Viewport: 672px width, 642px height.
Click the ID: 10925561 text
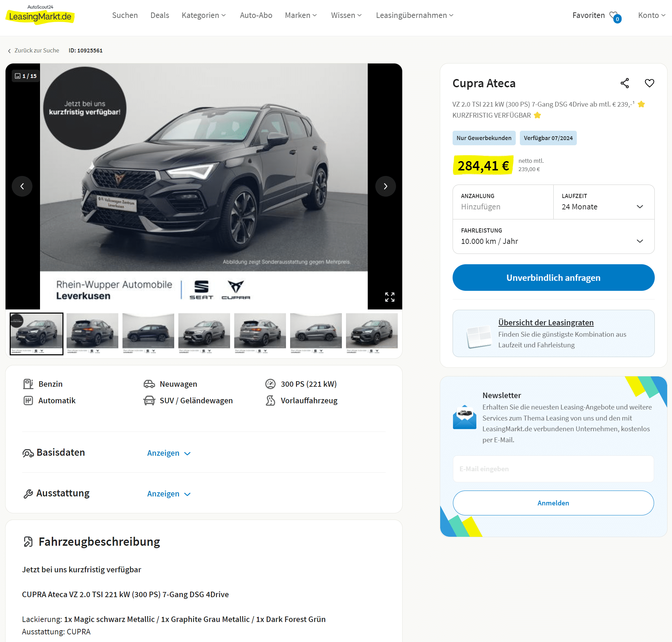[x=86, y=50]
